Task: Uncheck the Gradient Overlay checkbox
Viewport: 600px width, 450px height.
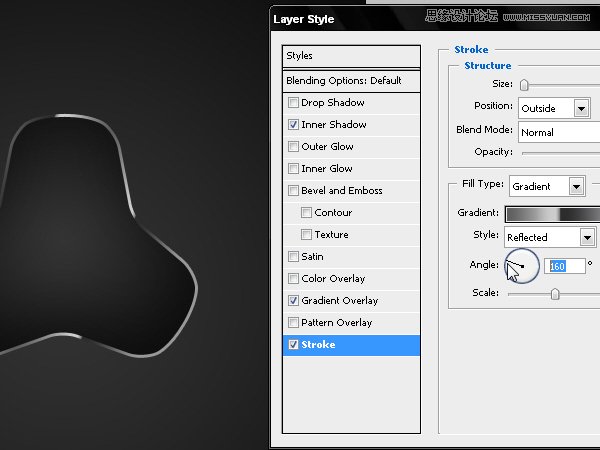Action: pyautogui.click(x=293, y=301)
